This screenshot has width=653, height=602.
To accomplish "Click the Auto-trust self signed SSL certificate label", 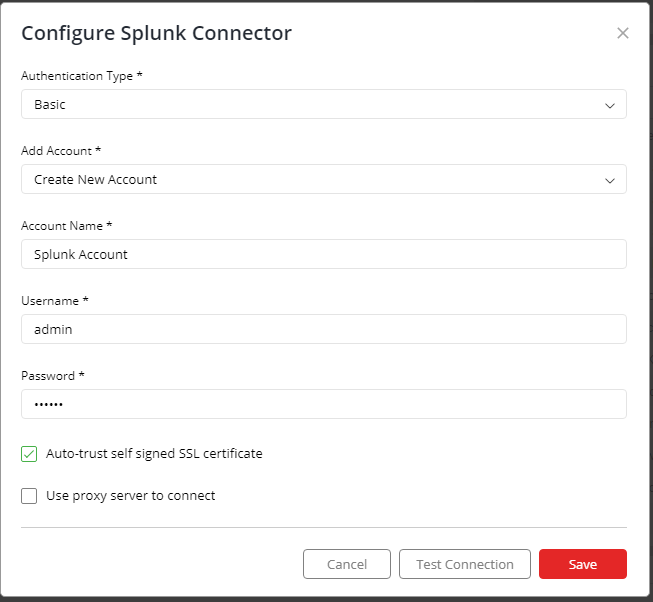I will tap(154, 453).
